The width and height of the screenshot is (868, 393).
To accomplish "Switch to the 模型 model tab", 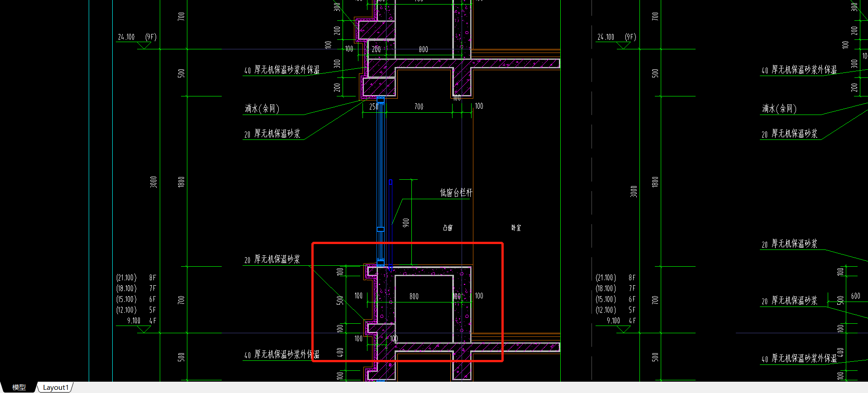I will tap(19, 388).
